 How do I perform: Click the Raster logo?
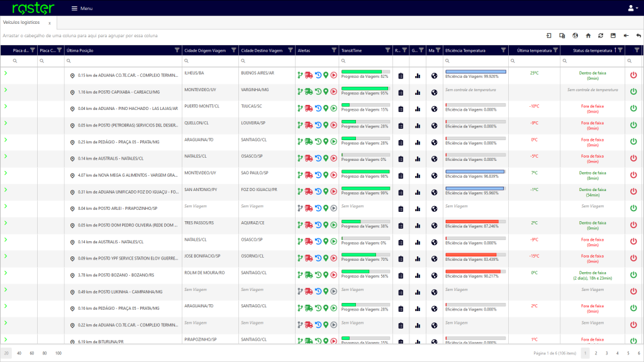coord(33,8)
